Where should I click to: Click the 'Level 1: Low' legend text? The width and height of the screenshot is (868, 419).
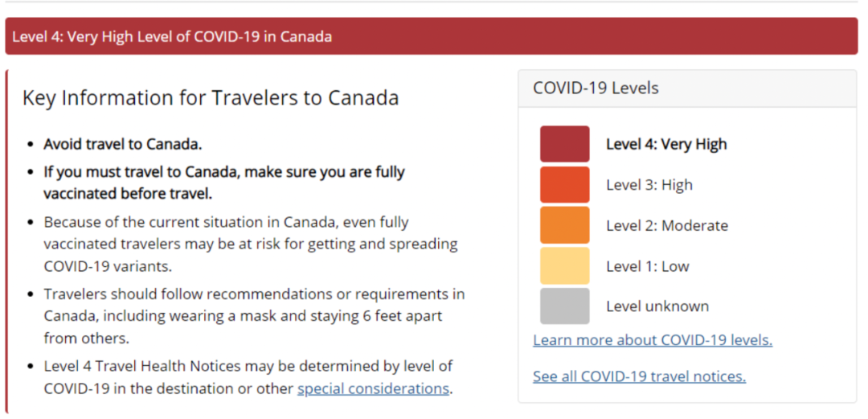pyautogui.click(x=647, y=266)
